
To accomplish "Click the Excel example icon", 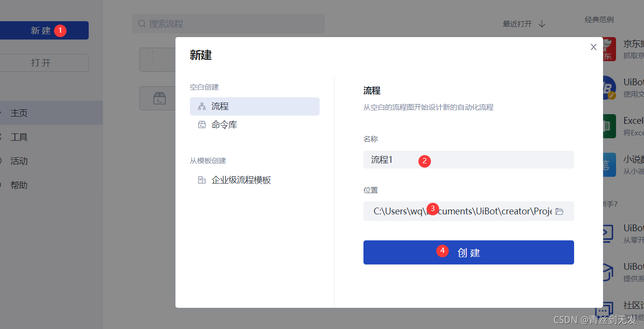I will (x=608, y=126).
